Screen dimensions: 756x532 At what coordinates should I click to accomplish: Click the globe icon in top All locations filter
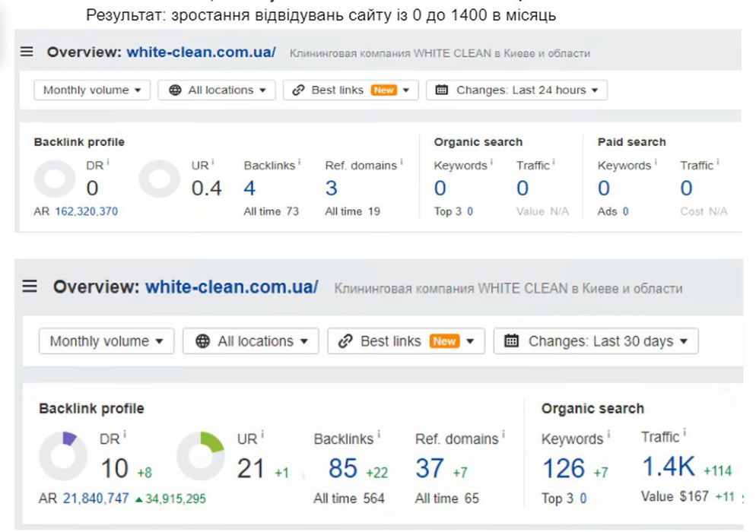pos(176,90)
